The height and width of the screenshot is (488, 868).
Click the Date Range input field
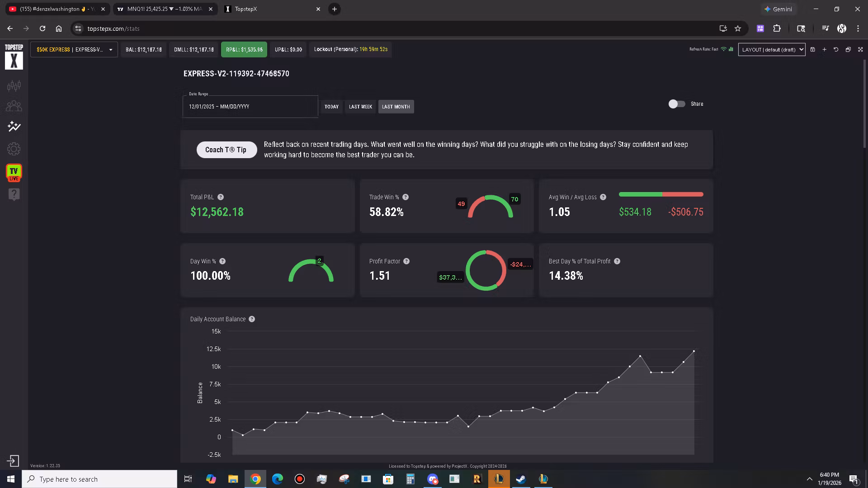click(x=250, y=107)
